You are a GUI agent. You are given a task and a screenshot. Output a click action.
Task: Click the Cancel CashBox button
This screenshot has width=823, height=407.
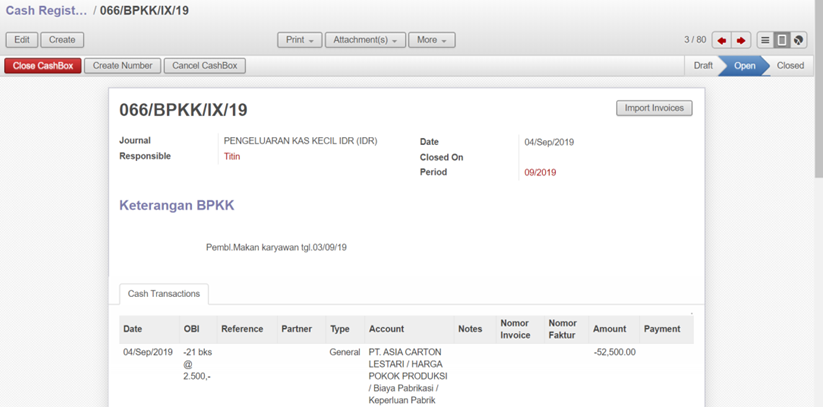point(204,66)
